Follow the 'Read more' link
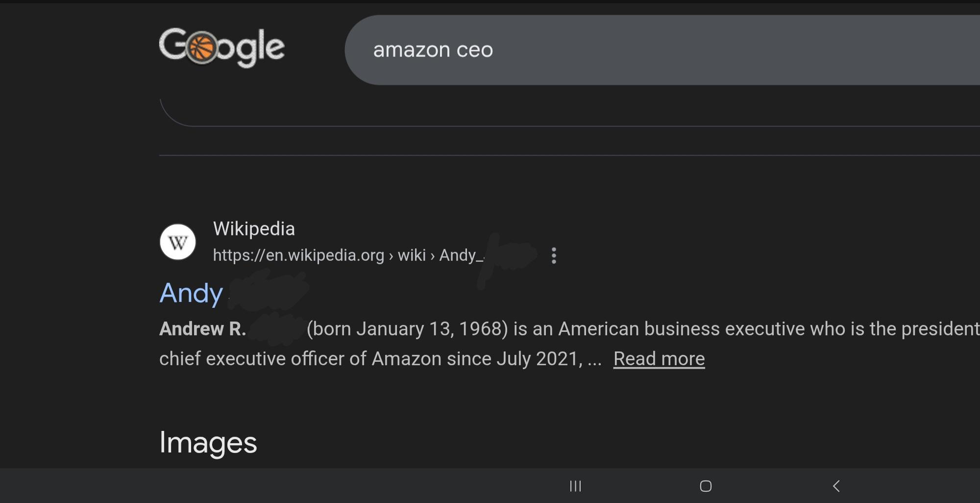Image resolution: width=980 pixels, height=503 pixels. click(x=659, y=359)
